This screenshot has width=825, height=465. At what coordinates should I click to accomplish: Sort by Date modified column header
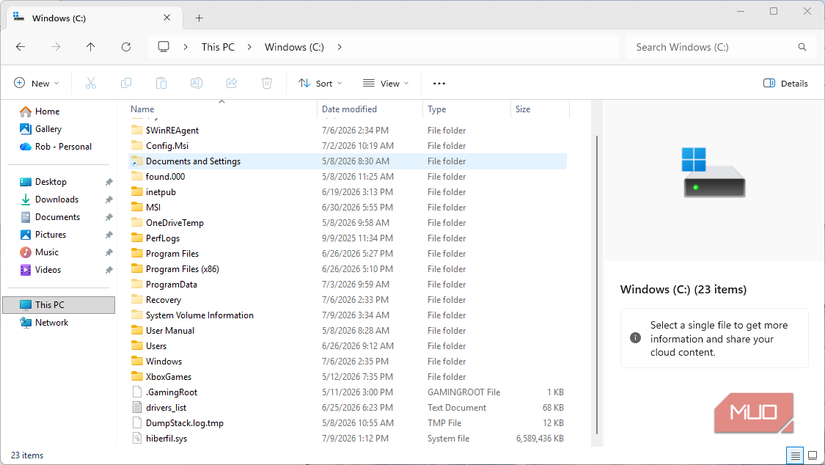tap(370, 109)
